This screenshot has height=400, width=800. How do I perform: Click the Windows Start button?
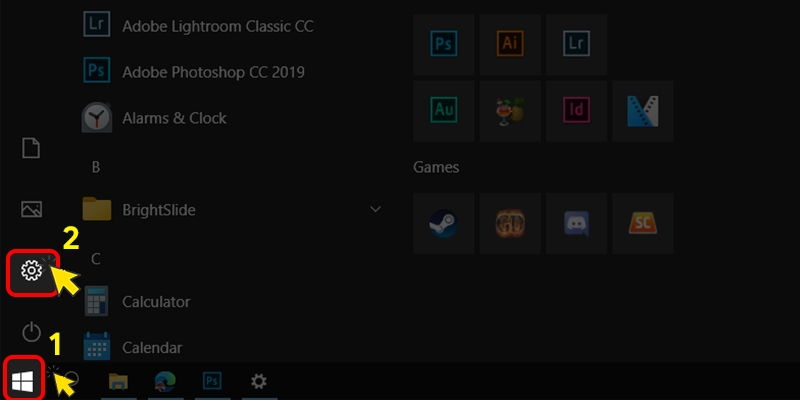point(22,382)
